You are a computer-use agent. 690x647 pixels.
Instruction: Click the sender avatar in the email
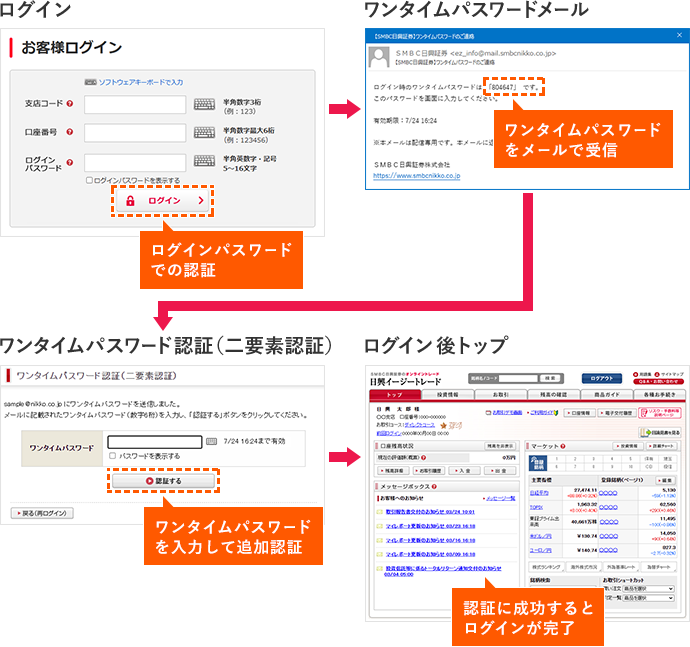(379, 57)
